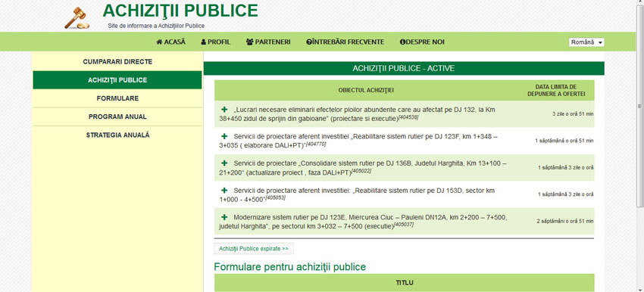Click DATA LIMITA DE DEPUNERE A OFERTEI header

pos(556,90)
